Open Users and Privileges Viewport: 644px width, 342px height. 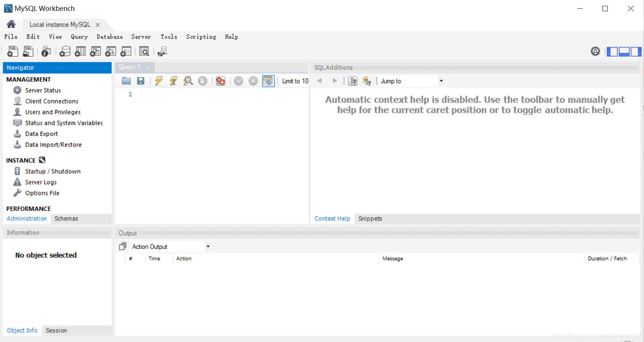pos(53,112)
